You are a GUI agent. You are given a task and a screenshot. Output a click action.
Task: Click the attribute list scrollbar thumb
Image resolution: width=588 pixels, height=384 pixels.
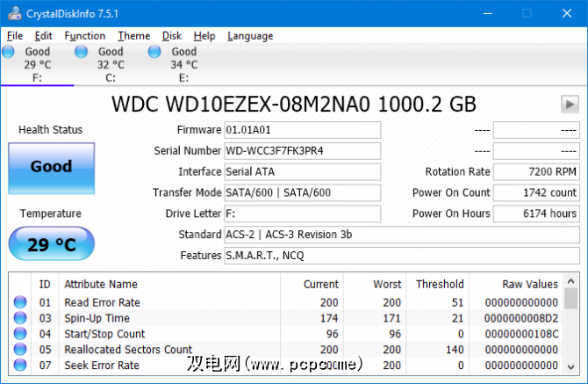coord(570,299)
